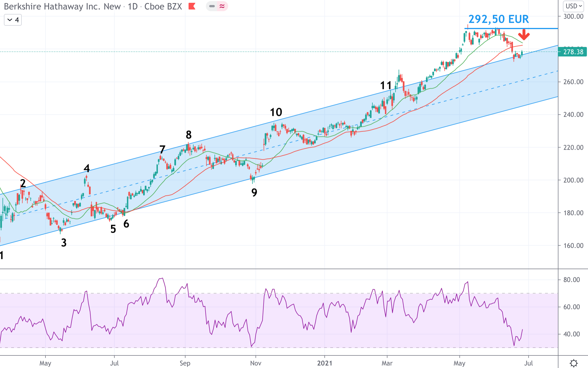Open chart settings gear icon
588x368 pixels.
573,363
